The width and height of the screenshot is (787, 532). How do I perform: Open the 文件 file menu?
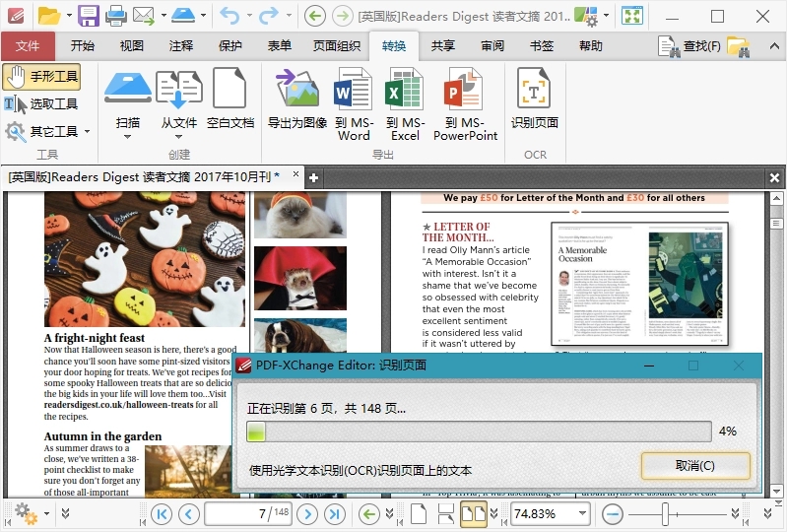(28, 46)
